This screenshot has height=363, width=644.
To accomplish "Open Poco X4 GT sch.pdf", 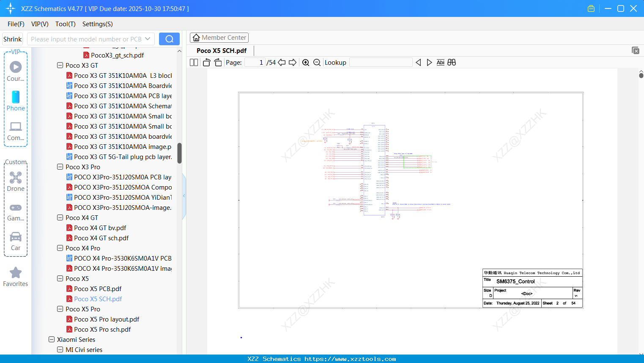I will click(97, 238).
